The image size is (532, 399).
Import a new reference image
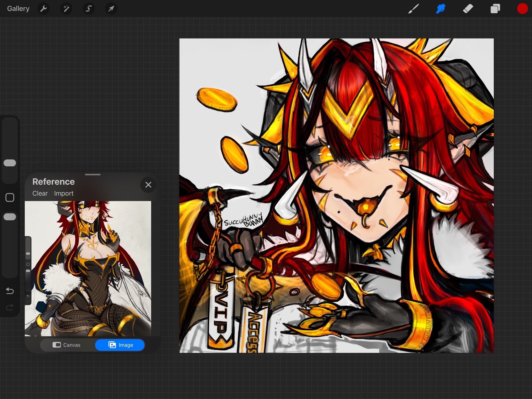pos(64,193)
